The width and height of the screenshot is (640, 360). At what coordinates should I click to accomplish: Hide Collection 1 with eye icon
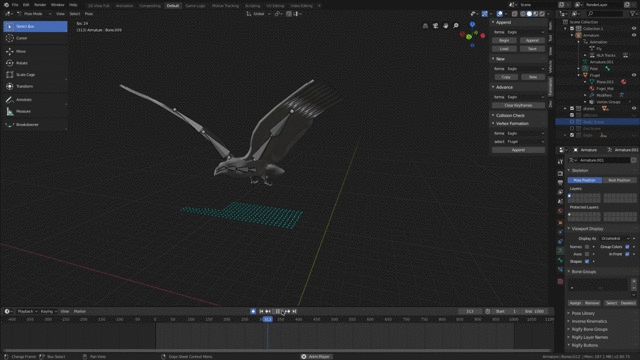634,29
